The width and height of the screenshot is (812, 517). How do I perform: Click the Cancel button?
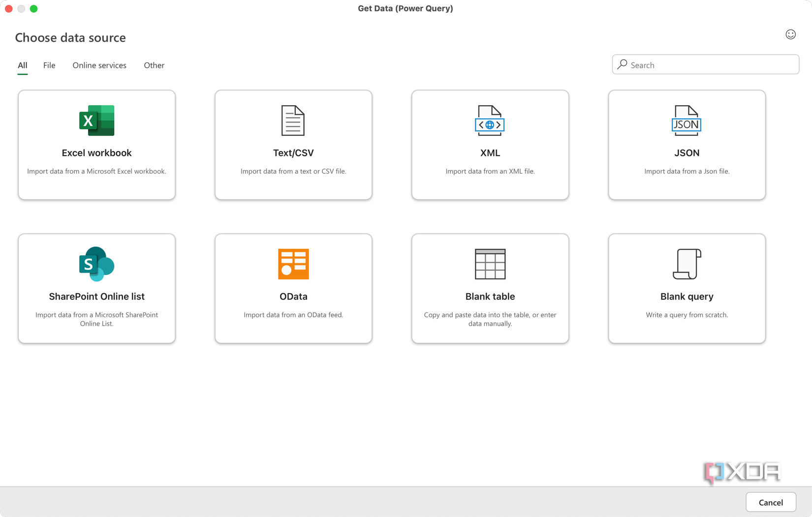[x=770, y=502]
